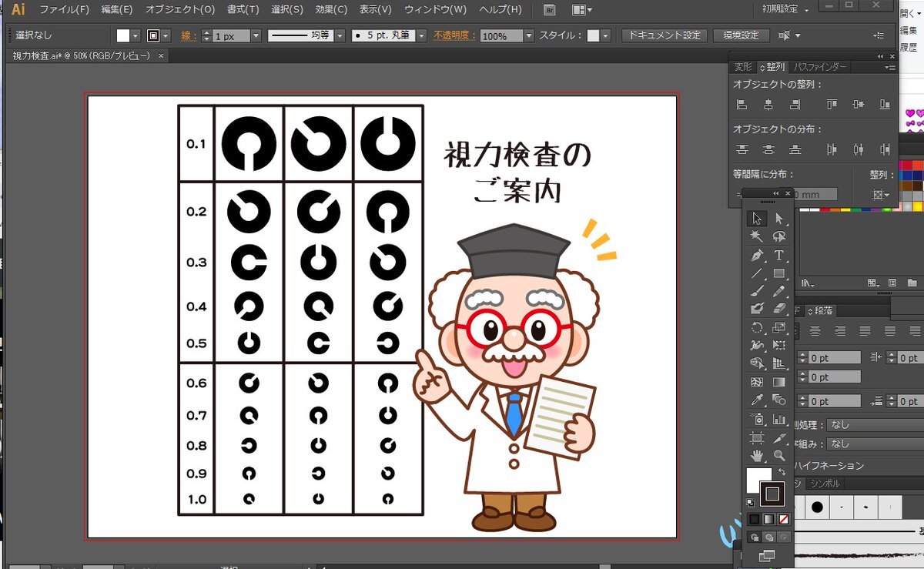Select the Rotate tool

[x=758, y=327]
